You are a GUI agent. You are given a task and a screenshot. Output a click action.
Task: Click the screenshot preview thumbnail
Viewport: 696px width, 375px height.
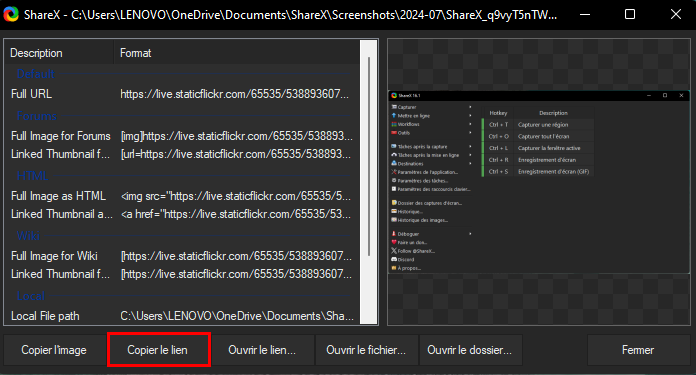click(538, 182)
